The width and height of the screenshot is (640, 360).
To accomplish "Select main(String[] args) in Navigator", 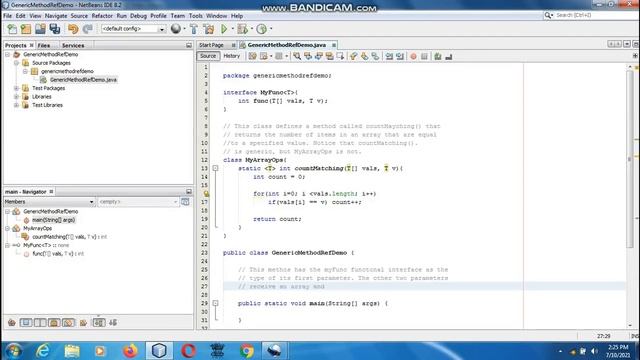I will point(53,220).
